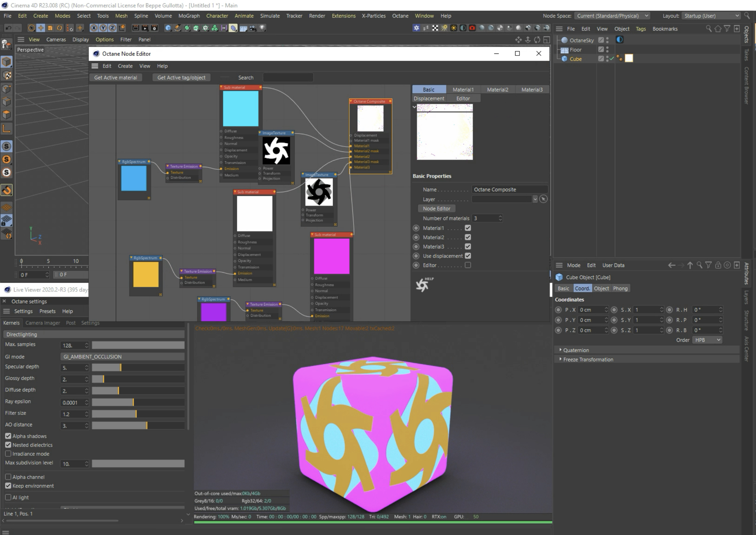Add a Cube primitive from toolbar
The height and width of the screenshot is (535, 756).
tap(168, 28)
